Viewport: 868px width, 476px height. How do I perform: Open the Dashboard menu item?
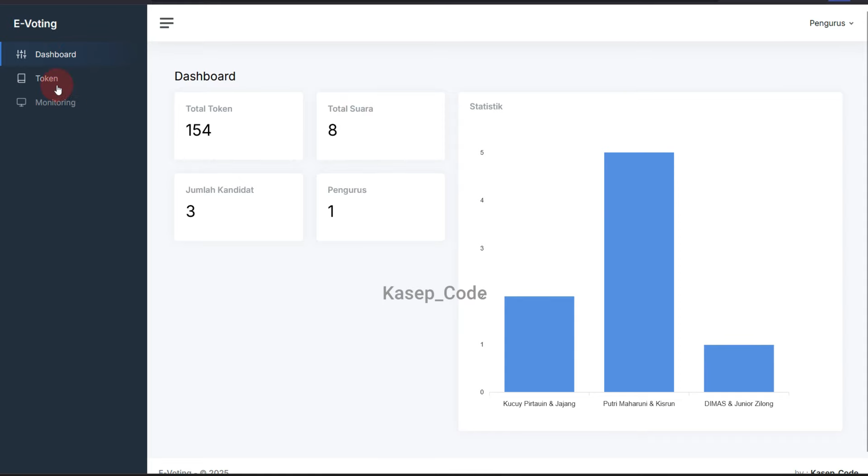[x=74, y=54]
